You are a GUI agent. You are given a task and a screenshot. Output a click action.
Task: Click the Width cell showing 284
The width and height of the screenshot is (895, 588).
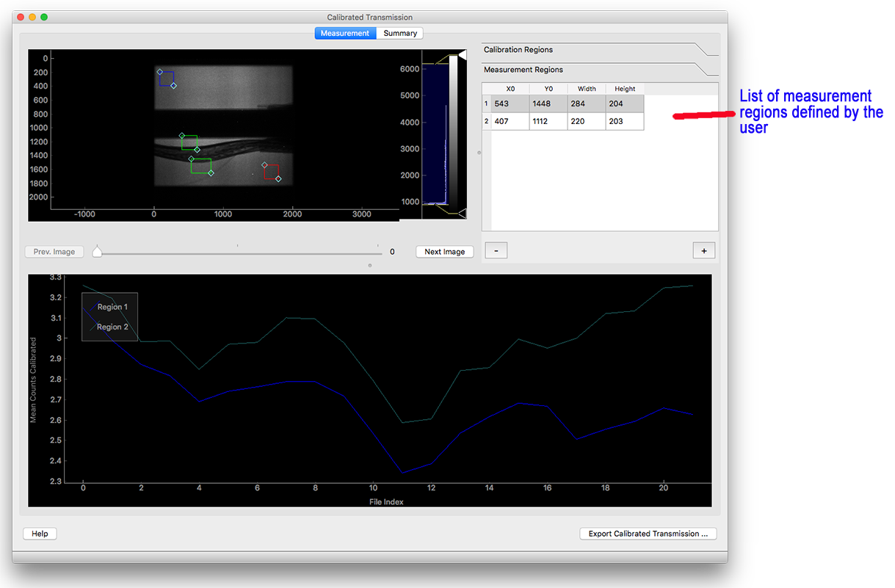586,104
